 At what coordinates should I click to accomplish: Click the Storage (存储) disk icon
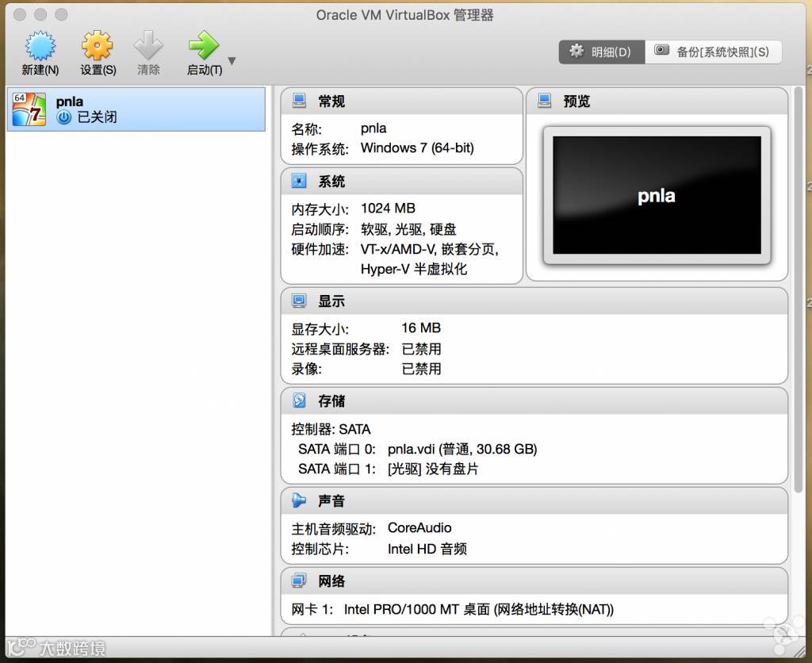click(299, 400)
